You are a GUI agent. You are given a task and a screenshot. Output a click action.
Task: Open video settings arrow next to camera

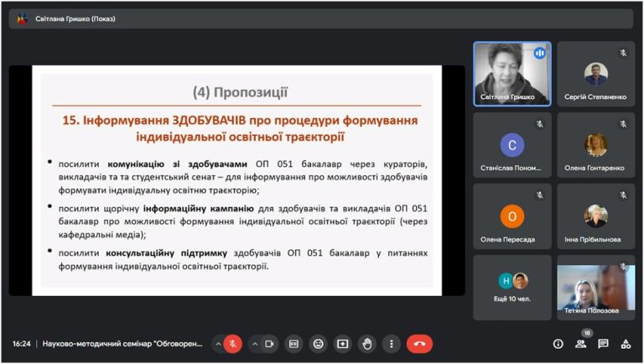click(255, 344)
